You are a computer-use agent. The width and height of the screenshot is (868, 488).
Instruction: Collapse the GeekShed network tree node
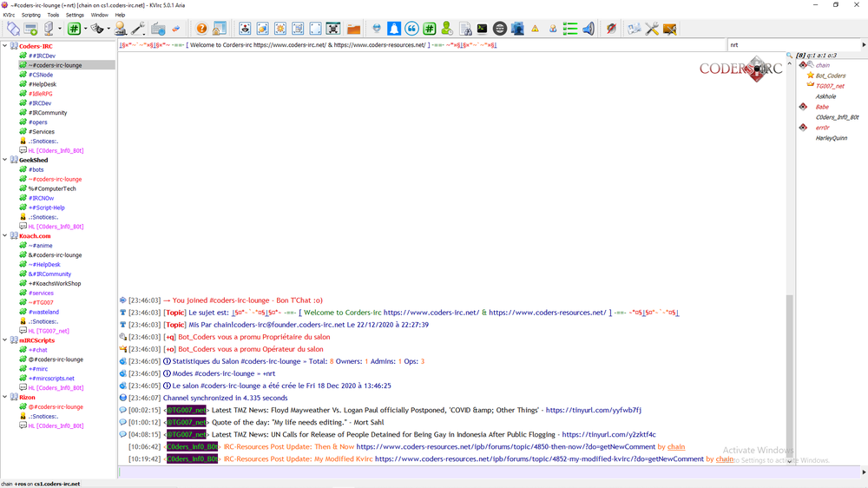[x=4, y=160]
